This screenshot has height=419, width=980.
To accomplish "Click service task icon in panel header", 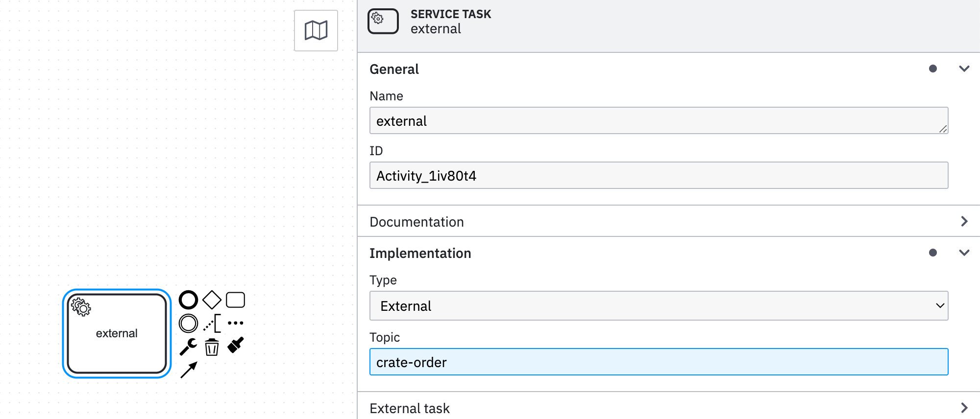I will (x=383, y=21).
